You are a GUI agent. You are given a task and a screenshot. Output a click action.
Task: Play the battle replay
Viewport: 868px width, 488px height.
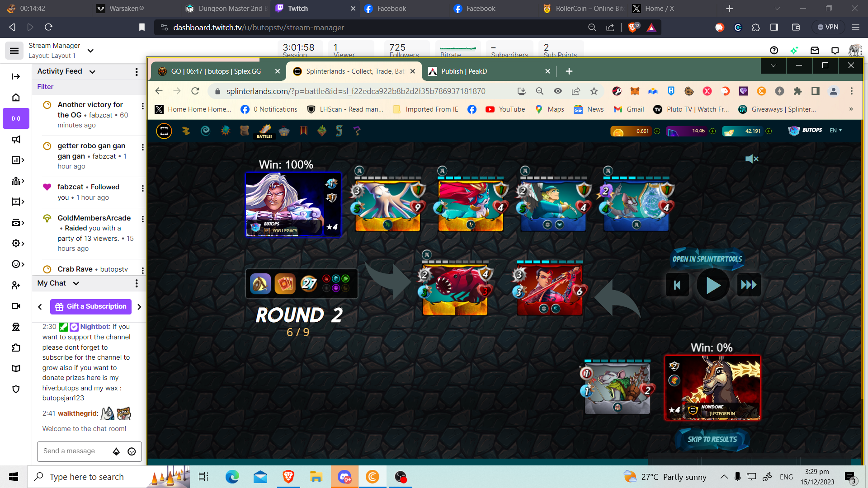point(713,285)
